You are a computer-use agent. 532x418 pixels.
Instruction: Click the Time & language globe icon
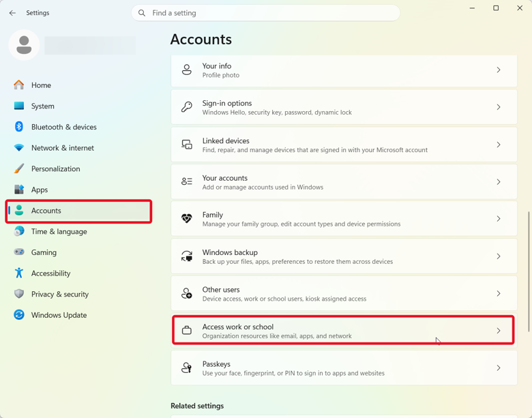point(19,231)
